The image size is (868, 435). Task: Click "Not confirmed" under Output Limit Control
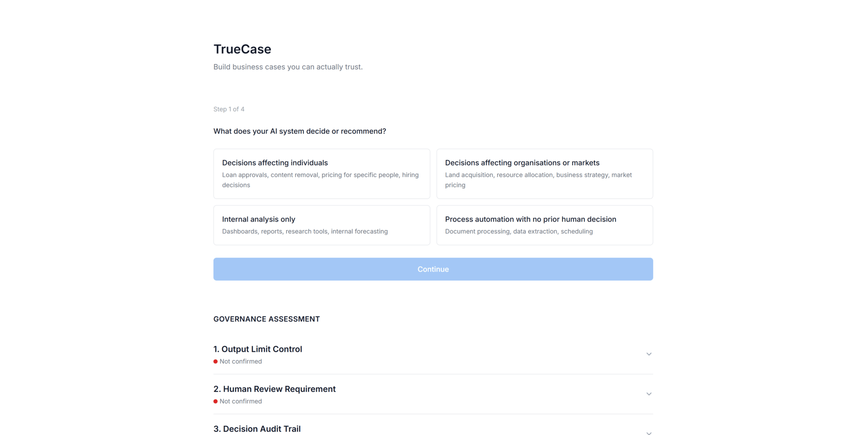[241, 362]
